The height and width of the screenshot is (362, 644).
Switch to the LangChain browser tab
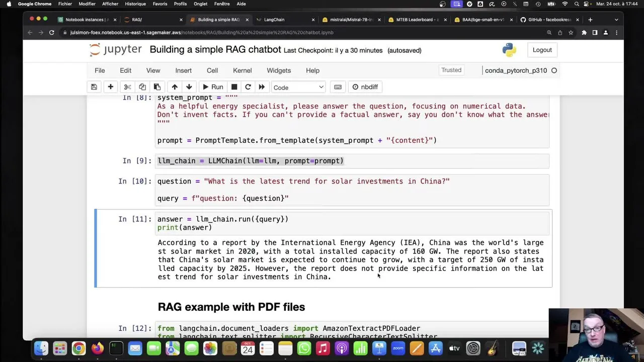tap(285, 20)
